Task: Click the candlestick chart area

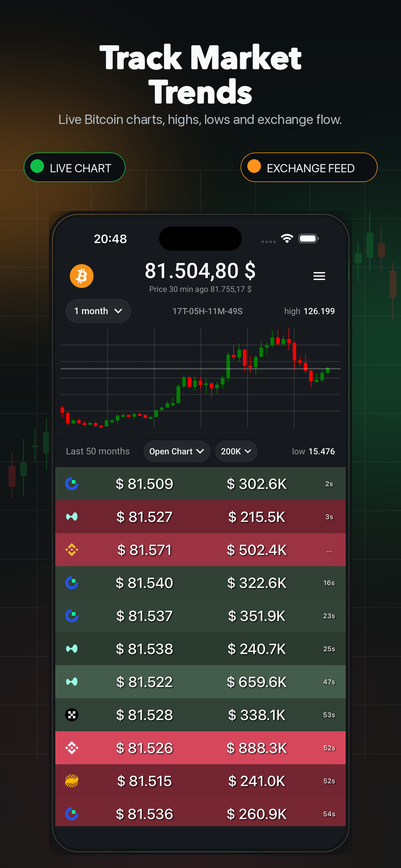Action: pos(200,378)
